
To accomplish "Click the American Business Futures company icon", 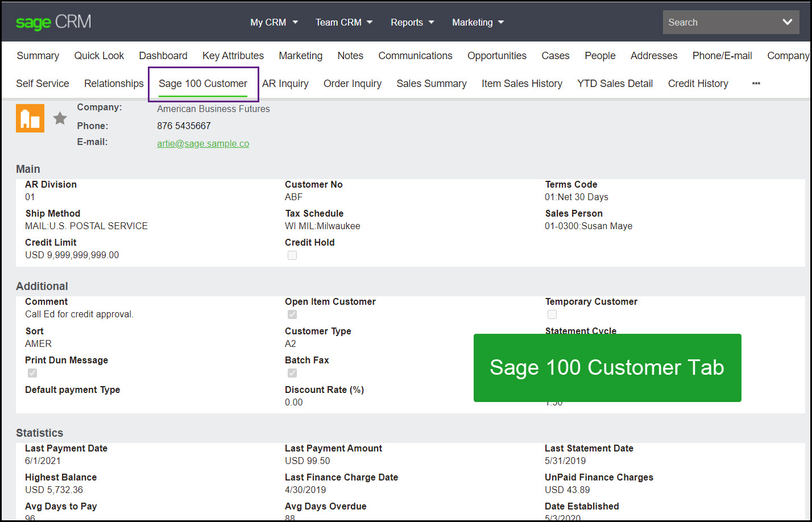I will pyautogui.click(x=30, y=118).
